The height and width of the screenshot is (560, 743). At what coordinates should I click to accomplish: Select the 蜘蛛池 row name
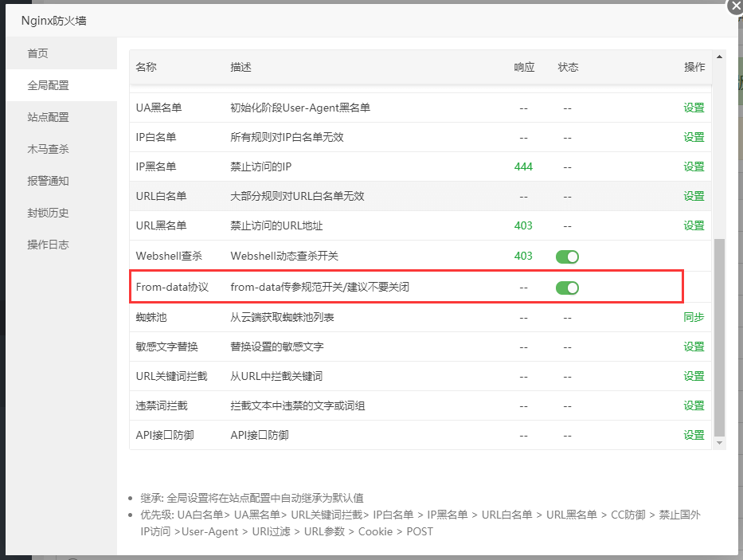point(151,317)
